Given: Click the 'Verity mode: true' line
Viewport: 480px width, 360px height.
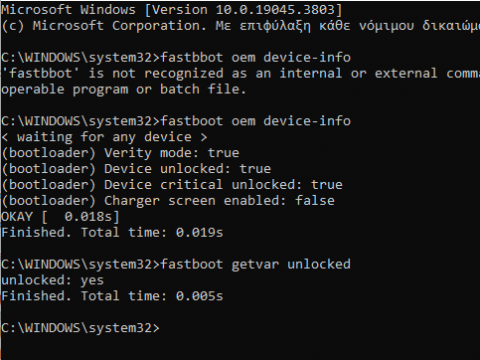Looking at the screenshot, I should coord(120,153).
